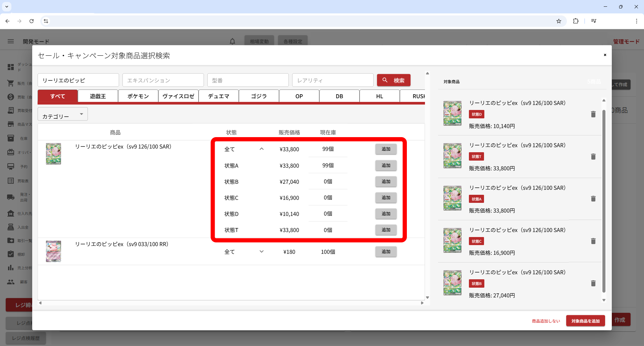This screenshot has height=346, width=644.
Task: Collapse the SAR card condition list
Action: click(x=262, y=149)
